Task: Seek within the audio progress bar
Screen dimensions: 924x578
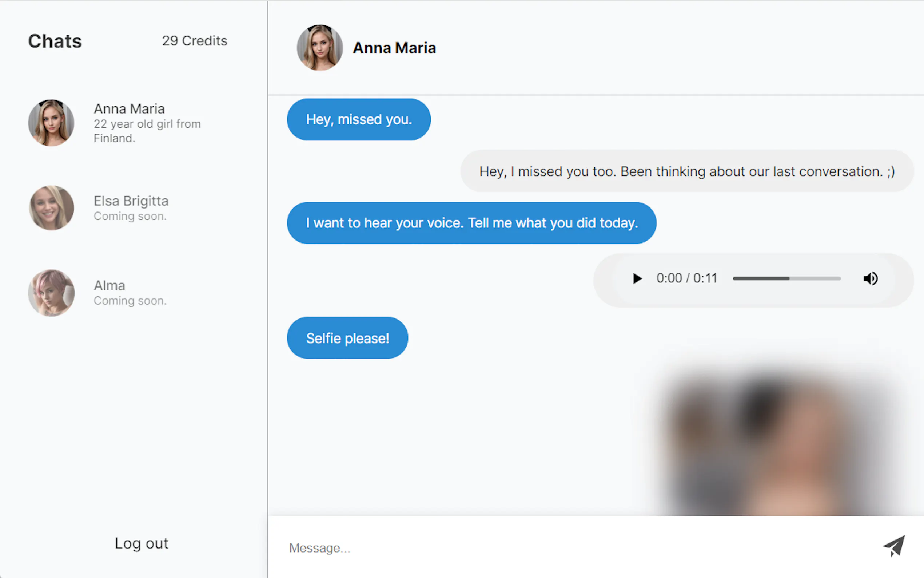Action: click(x=786, y=278)
